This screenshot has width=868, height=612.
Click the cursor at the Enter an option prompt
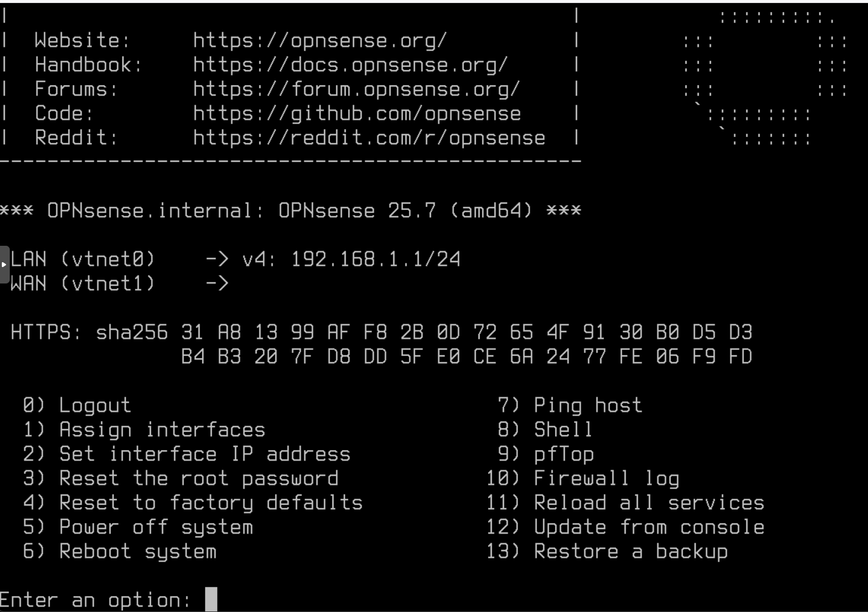(x=211, y=599)
